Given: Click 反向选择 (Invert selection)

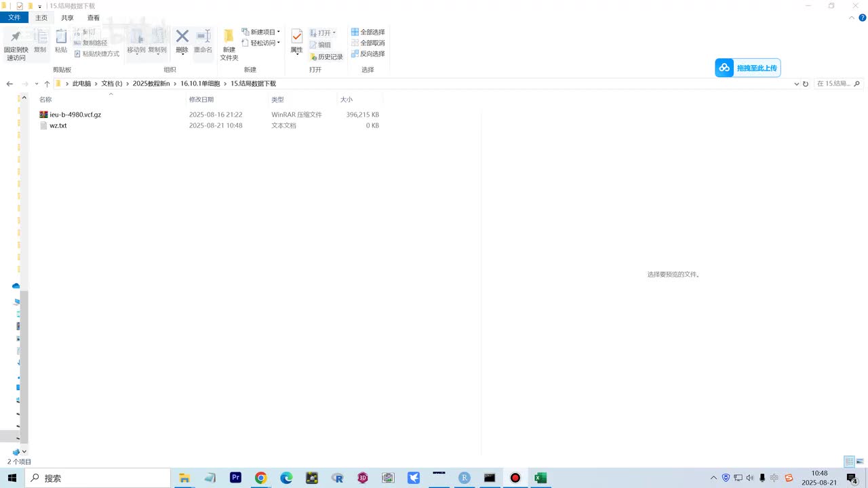Looking at the screenshot, I should tap(368, 54).
